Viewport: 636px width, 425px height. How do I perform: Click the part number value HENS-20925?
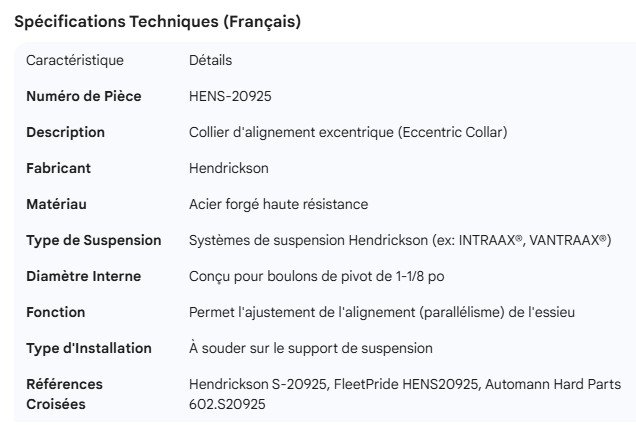coord(230,96)
